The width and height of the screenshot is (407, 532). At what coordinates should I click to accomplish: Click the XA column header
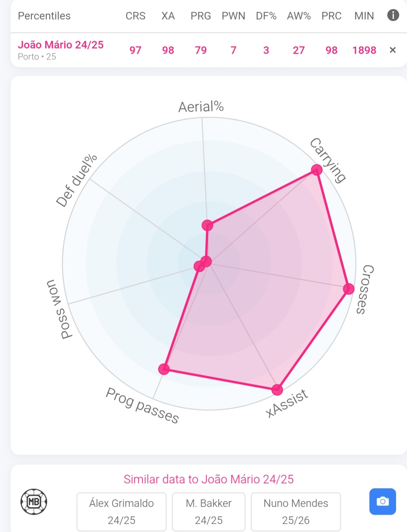168,16
